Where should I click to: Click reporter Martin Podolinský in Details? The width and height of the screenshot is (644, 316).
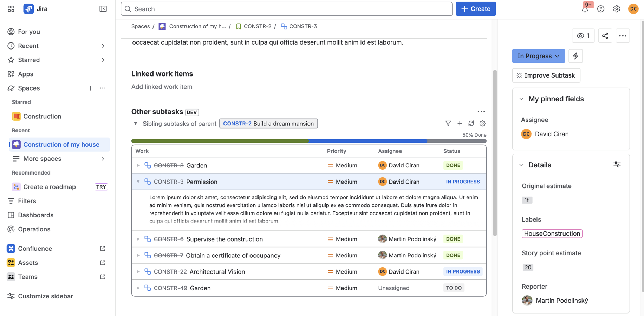pos(555,301)
